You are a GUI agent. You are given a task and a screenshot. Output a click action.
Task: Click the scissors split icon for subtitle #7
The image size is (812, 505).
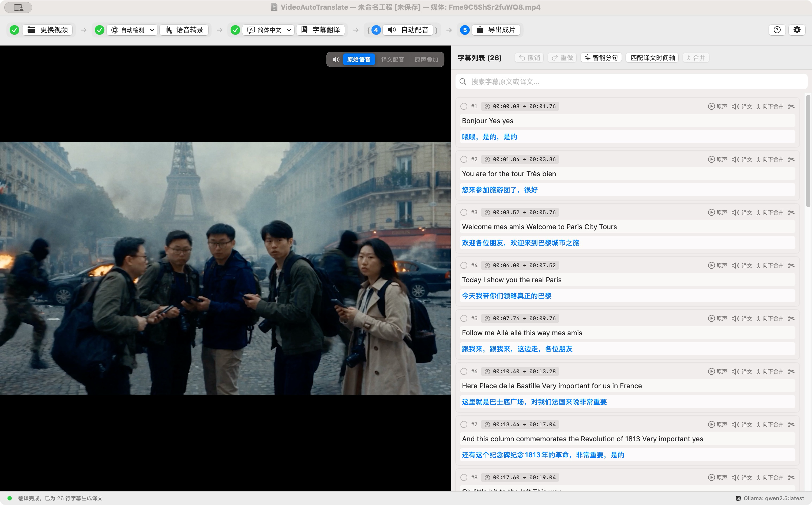pos(791,424)
